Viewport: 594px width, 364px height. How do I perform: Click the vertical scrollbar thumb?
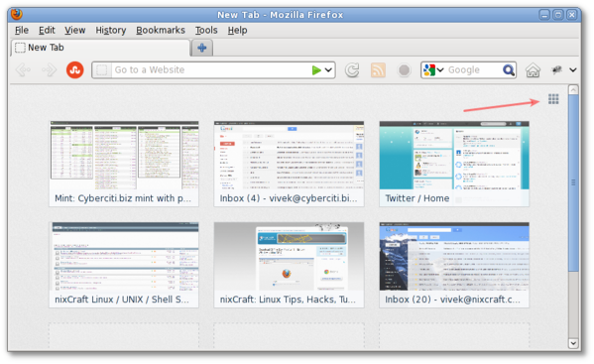pyautogui.click(x=573, y=182)
